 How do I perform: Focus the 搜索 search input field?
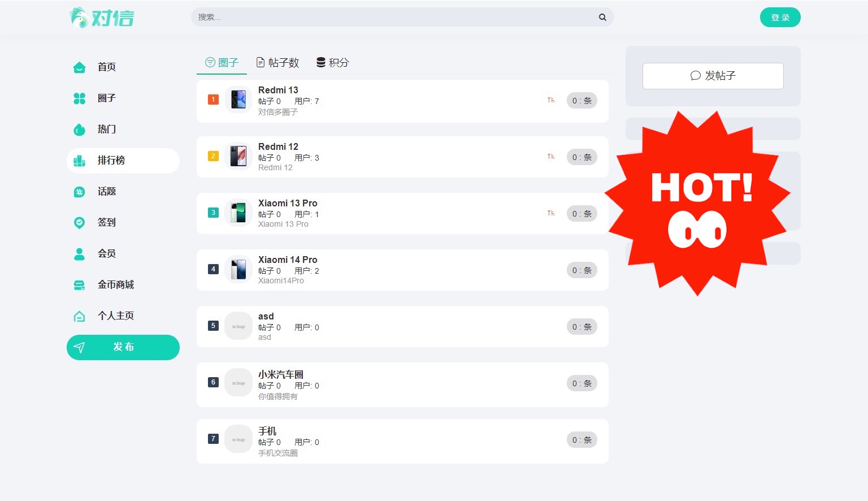click(x=396, y=17)
